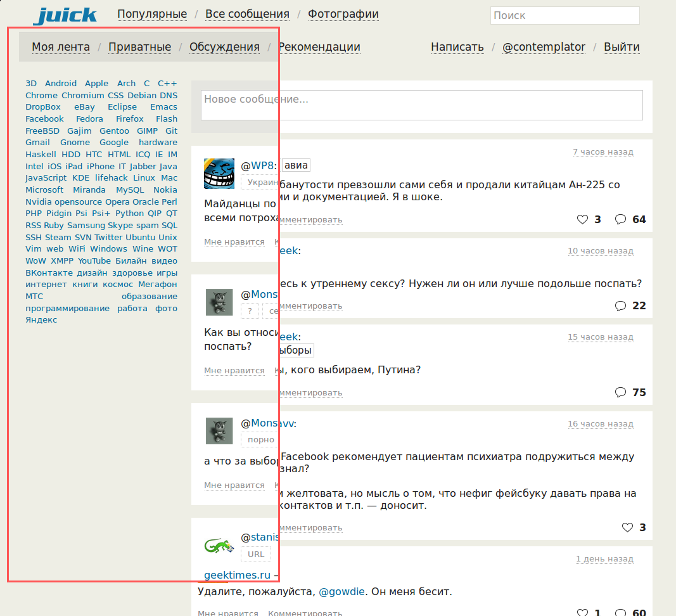
Task: Open the Популярные section
Action: coord(152,14)
